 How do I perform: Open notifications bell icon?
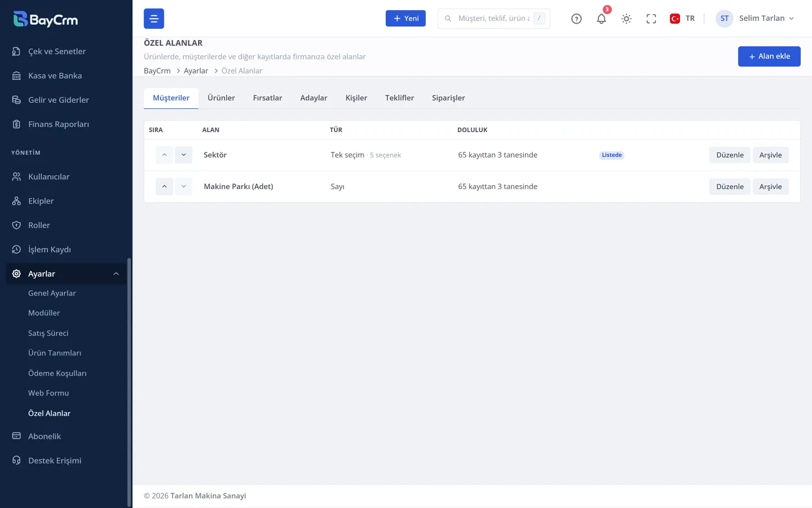click(602, 19)
